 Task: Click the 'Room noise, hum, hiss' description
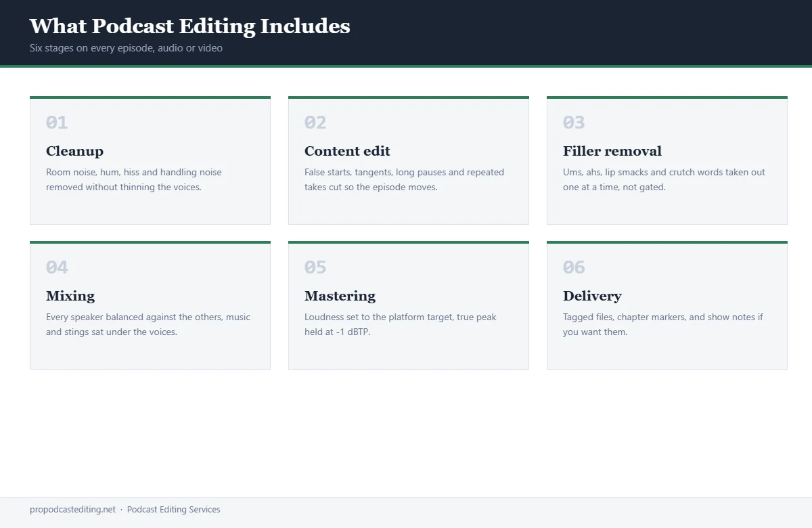point(134,179)
